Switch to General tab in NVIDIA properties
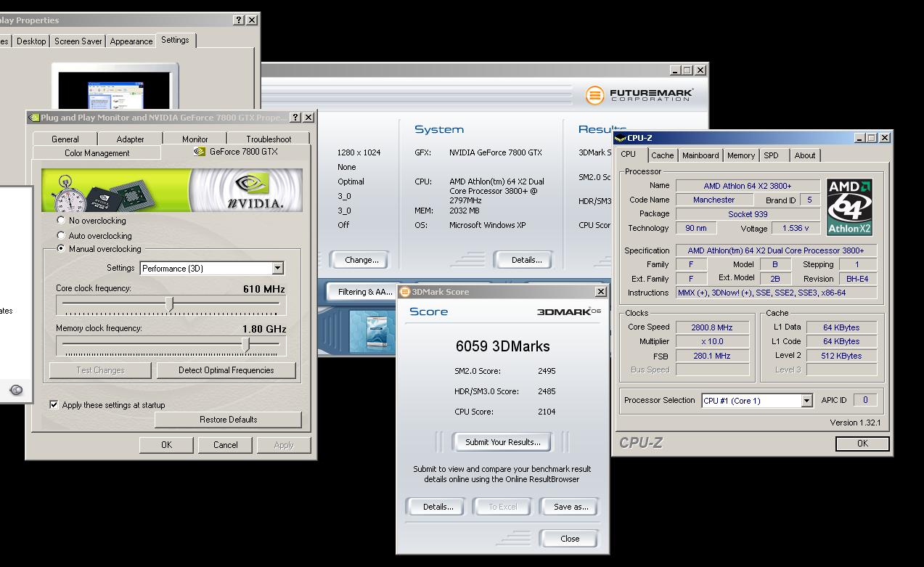This screenshot has width=924, height=567. coord(65,139)
